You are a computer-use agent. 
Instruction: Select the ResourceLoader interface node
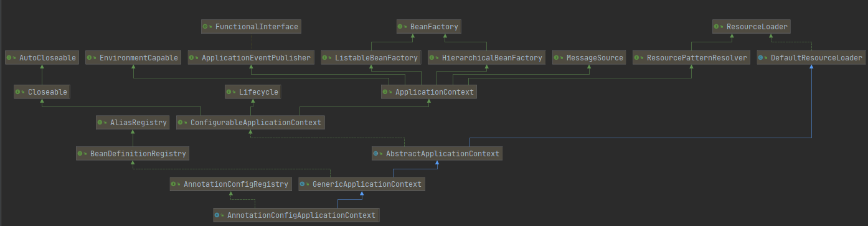point(752,27)
